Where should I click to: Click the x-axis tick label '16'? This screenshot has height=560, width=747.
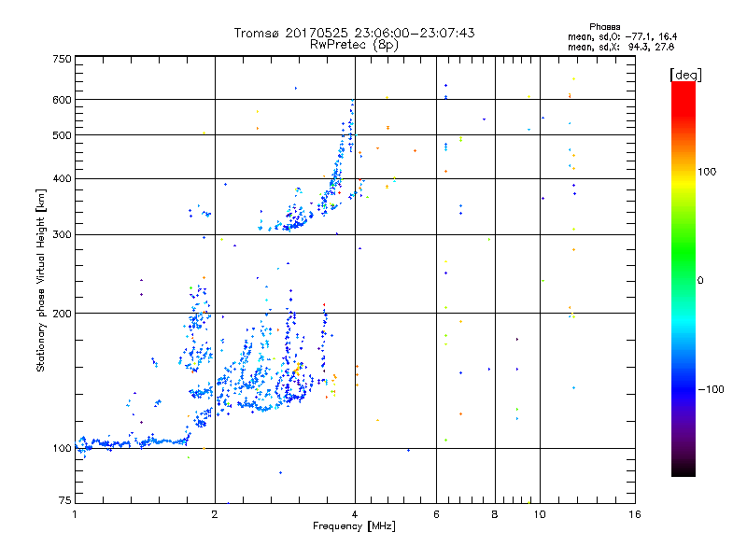click(x=635, y=514)
